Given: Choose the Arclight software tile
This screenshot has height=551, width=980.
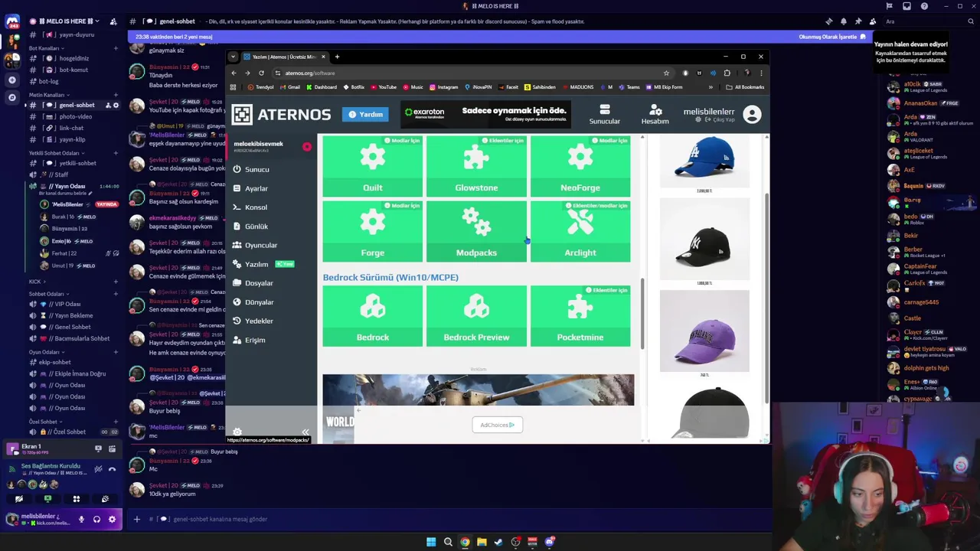Looking at the screenshot, I should 580,231.
